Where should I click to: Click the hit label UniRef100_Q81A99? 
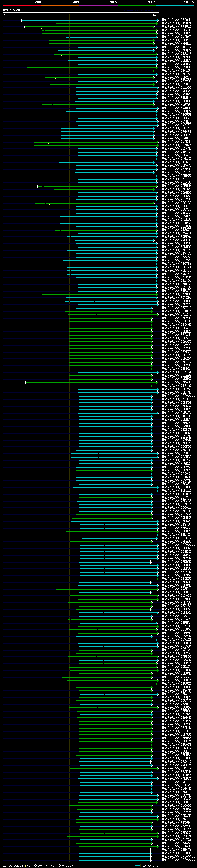(177, 376)
